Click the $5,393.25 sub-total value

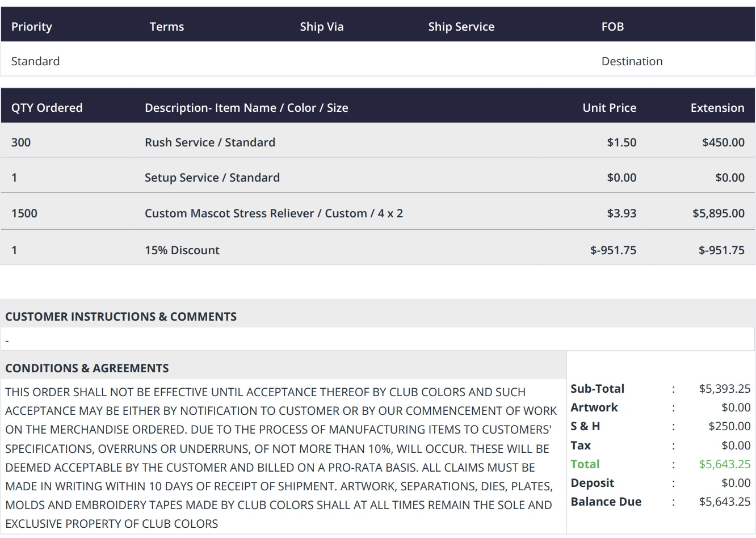click(x=725, y=389)
